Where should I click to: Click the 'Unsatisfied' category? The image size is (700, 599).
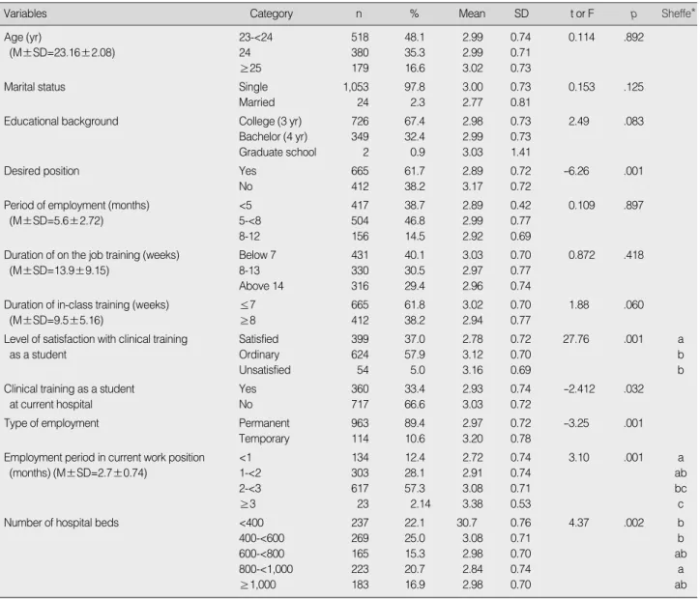265,370
